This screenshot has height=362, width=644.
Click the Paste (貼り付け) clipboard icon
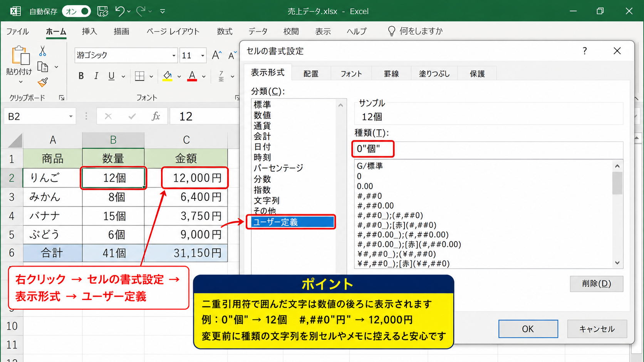(x=20, y=56)
